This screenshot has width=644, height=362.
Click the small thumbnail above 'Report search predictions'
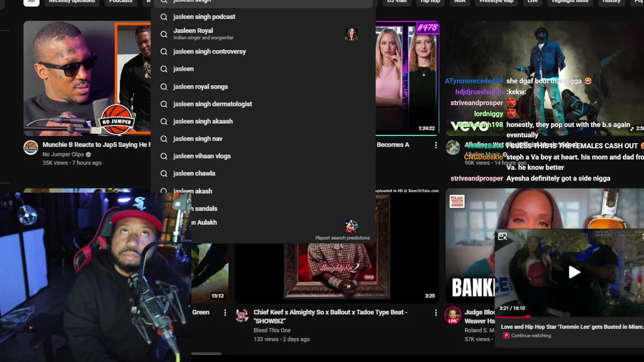(352, 226)
